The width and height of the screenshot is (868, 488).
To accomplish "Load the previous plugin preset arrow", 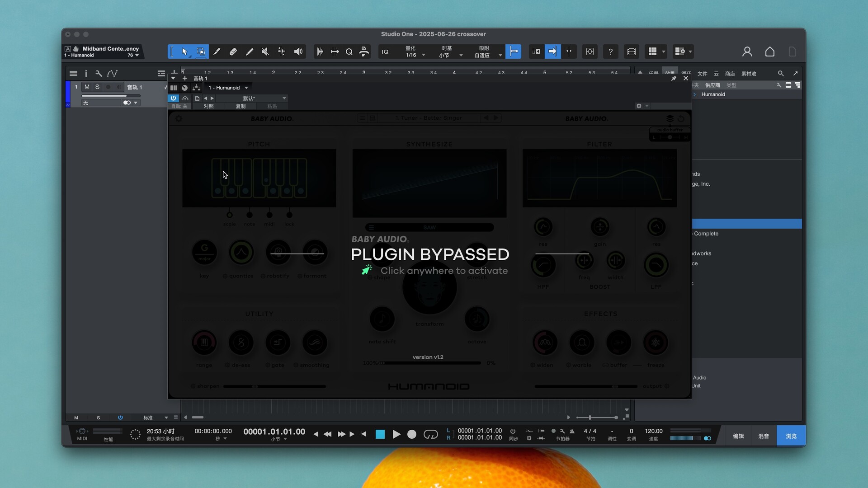I will (x=206, y=98).
